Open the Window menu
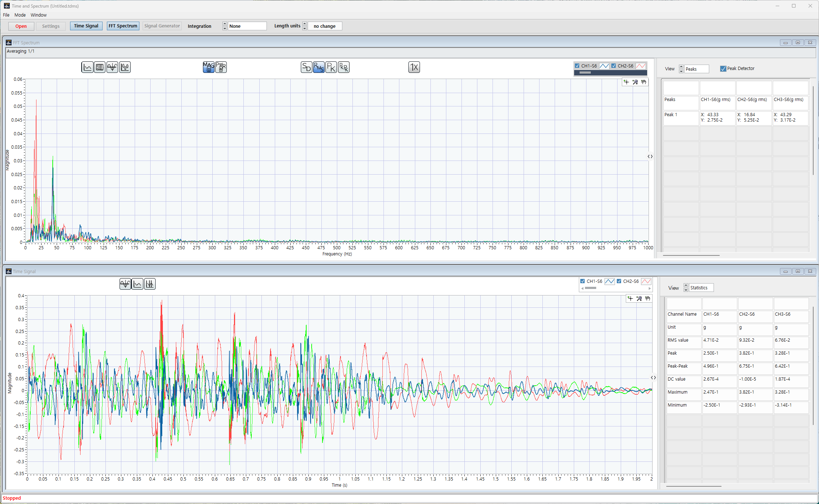This screenshot has height=504, width=819. pos(38,15)
